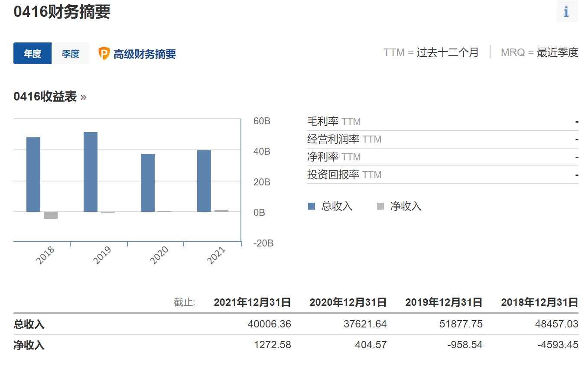The height and width of the screenshot is (366, 588).
Task: Open the 高级财务摘要 link
Action: (144, 54)
